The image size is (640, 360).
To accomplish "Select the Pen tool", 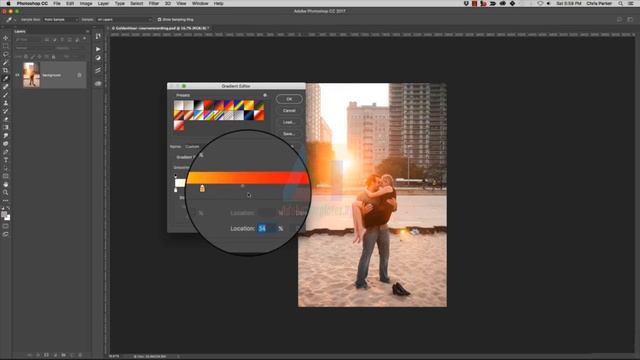I will (x=5, y=152).
